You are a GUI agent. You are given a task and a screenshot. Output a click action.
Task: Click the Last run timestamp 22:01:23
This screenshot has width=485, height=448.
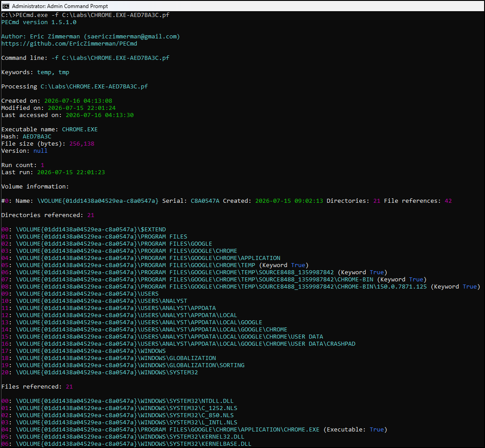[x=71, y=172]
